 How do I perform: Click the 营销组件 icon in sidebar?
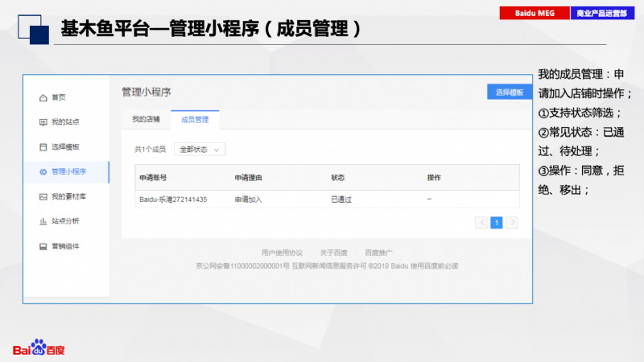coord(43,246)
